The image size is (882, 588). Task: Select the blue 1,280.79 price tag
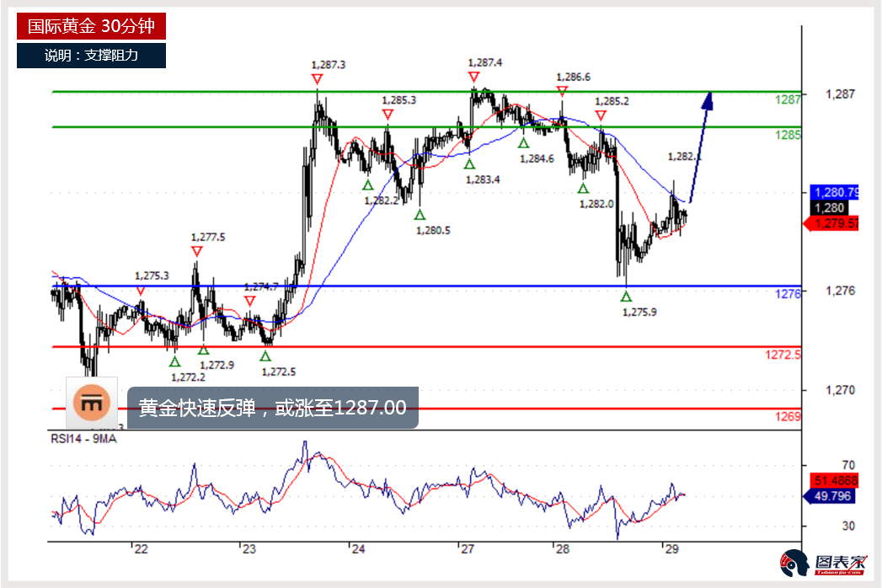coord(834,192)
